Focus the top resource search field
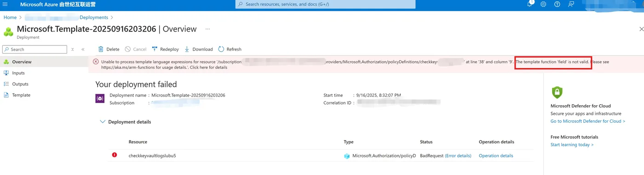Viewport: 644px width, 175px height. pyautogui.click(x=325, y=4)
